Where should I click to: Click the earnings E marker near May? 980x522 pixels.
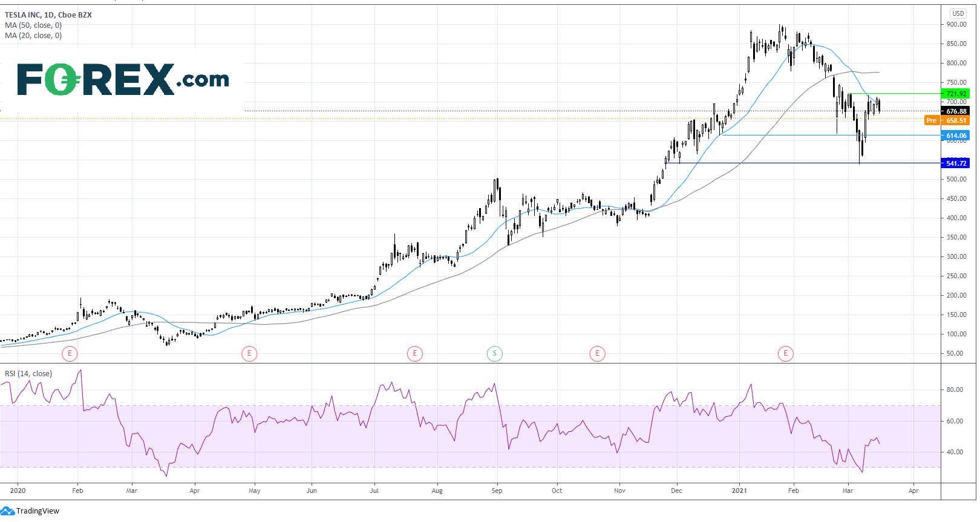click(x=249, y=353)
